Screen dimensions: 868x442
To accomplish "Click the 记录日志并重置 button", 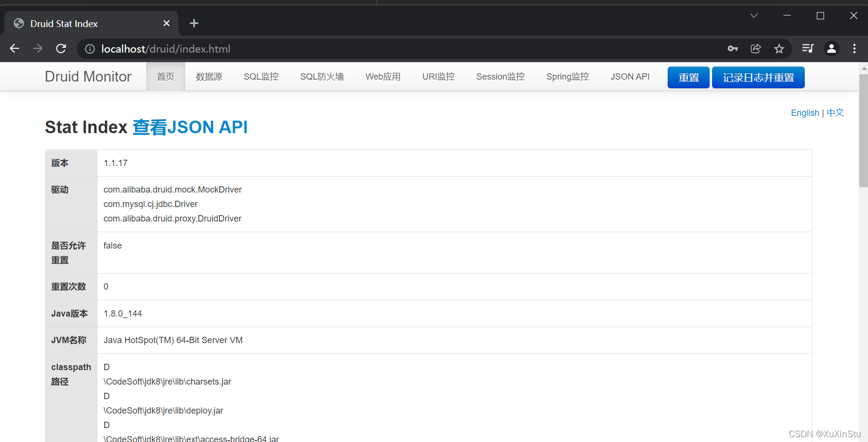I will (758, 77).
